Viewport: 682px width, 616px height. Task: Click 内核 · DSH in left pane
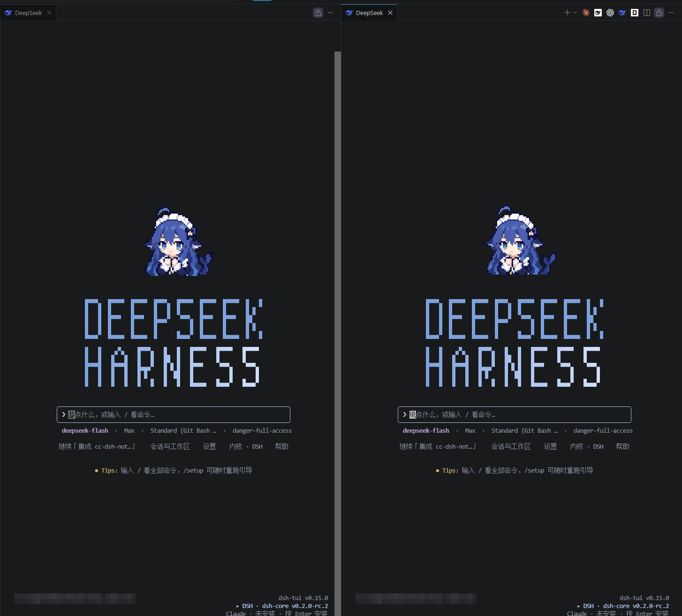point(246,446)
